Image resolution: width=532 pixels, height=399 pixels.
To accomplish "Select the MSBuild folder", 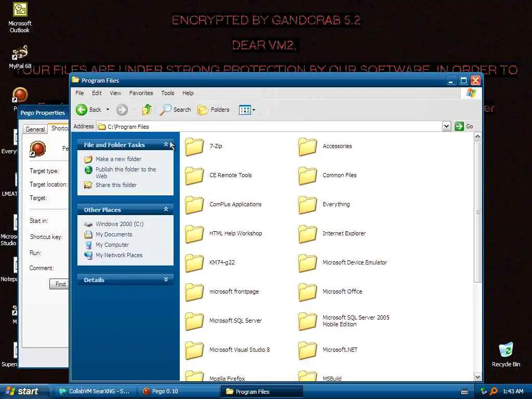I will [320, 376].
